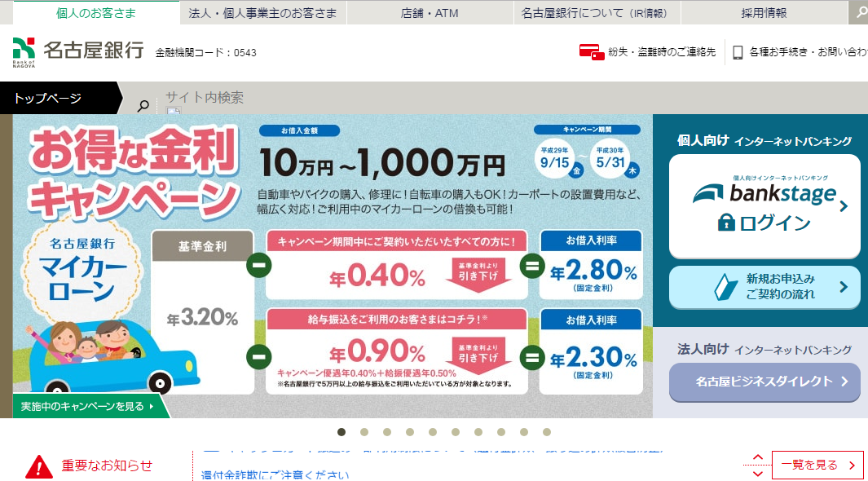
Task: Click the 金融機関コード:0543 text
Action: coord(206,52)
